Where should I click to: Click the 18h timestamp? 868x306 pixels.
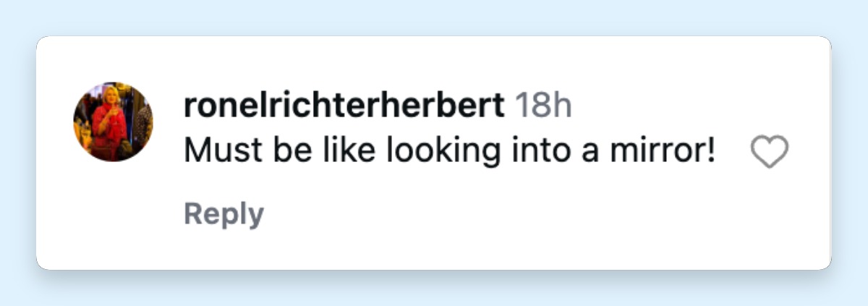click(542, 107)
